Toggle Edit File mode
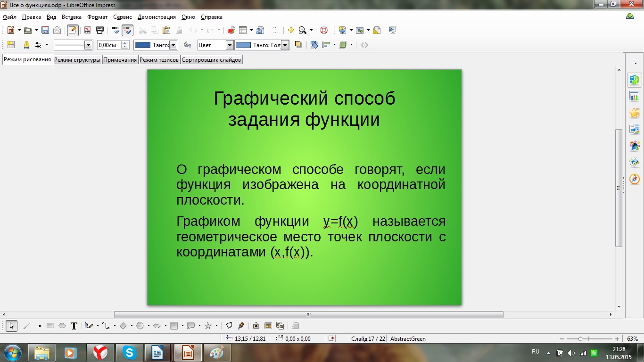Viewport: 644px width, 362px height. pos(73,30)
